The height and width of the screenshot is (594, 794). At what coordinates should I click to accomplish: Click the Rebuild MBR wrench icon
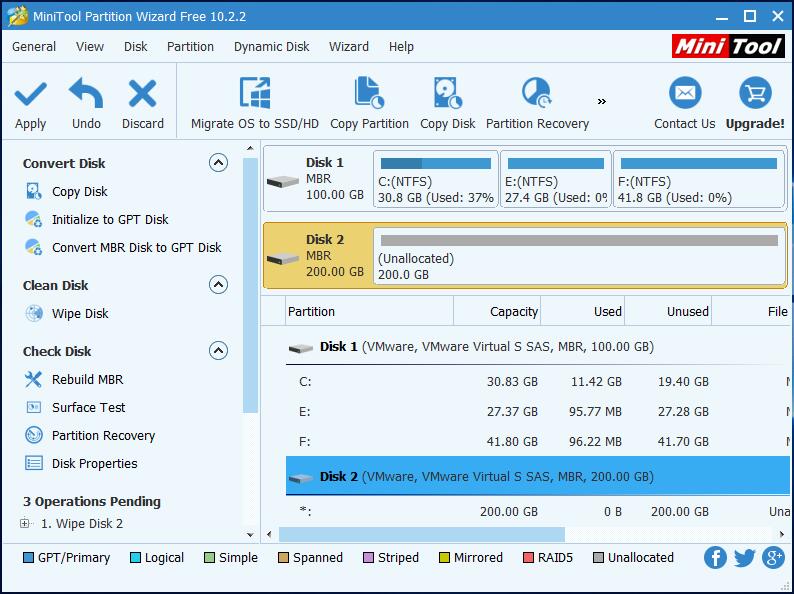pyautogui.click(x=33, y=379)
